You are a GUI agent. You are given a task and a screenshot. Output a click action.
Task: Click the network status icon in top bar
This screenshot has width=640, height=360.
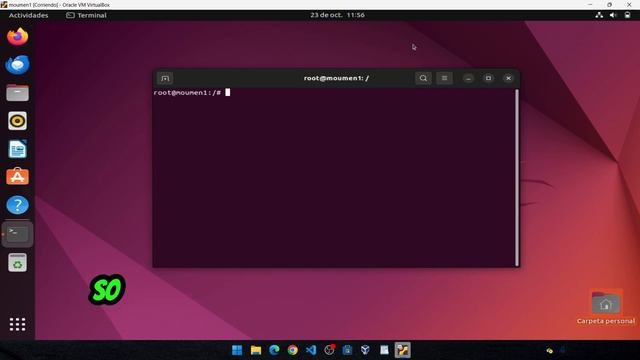(599, 15)
